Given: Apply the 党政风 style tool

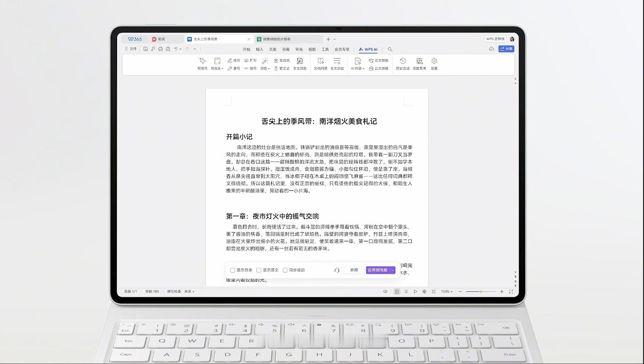Looking at the screenshot, I should [282, 60].
